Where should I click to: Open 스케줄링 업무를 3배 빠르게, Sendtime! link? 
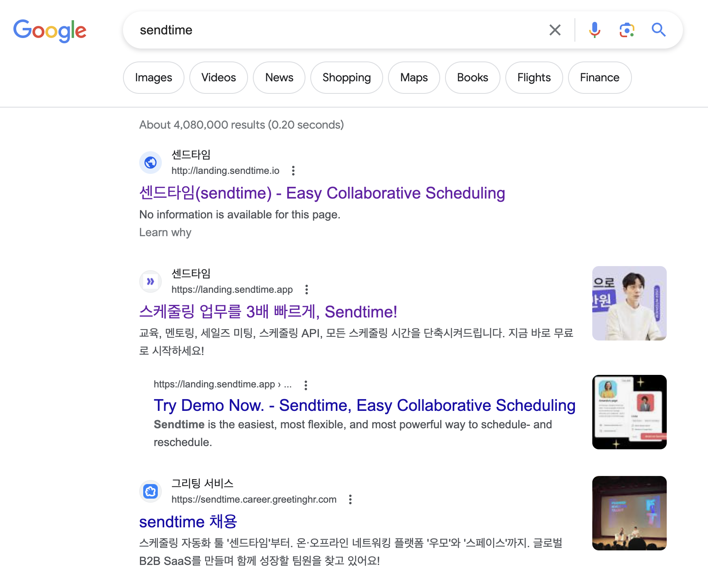point(268,312)
